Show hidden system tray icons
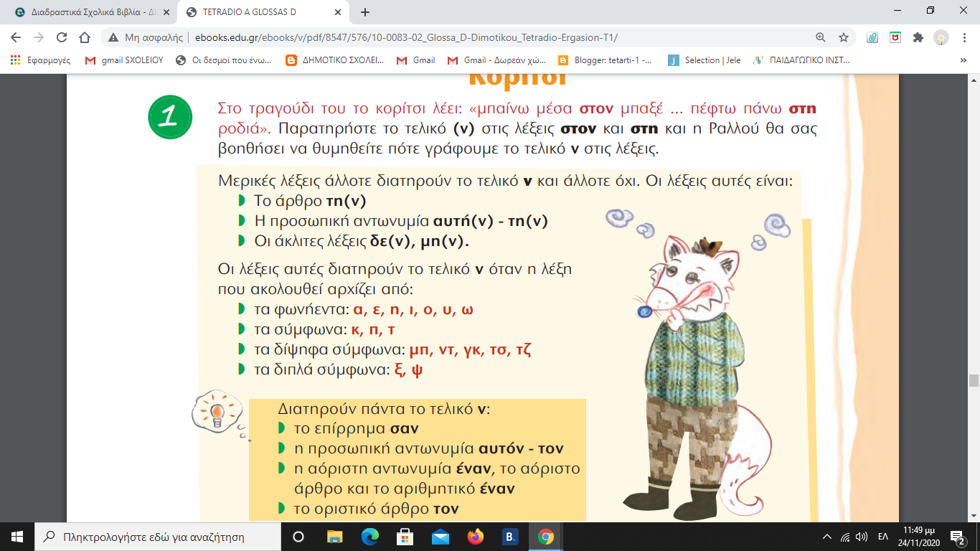 pos(826,536)
